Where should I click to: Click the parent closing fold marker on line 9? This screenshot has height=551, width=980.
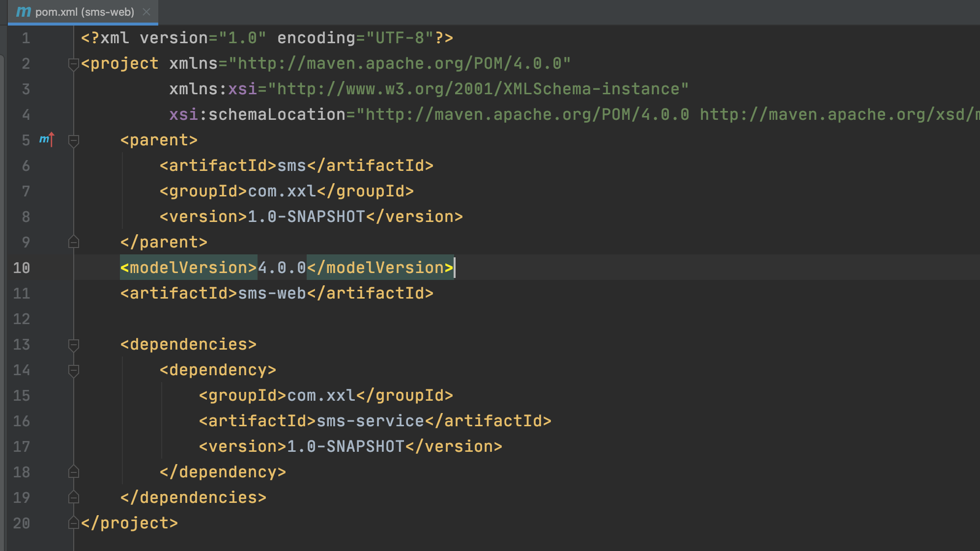tap(74, 242)
